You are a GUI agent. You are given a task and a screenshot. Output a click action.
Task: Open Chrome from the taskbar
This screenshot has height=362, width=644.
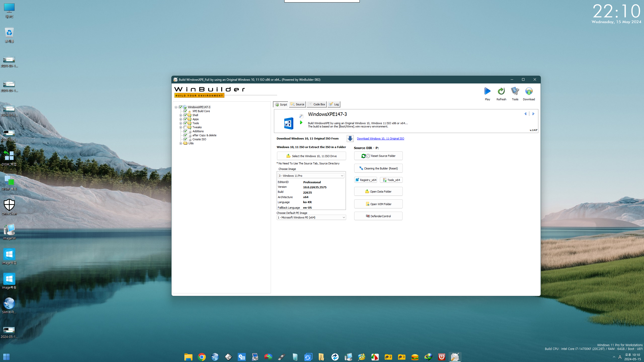[202, 357]
